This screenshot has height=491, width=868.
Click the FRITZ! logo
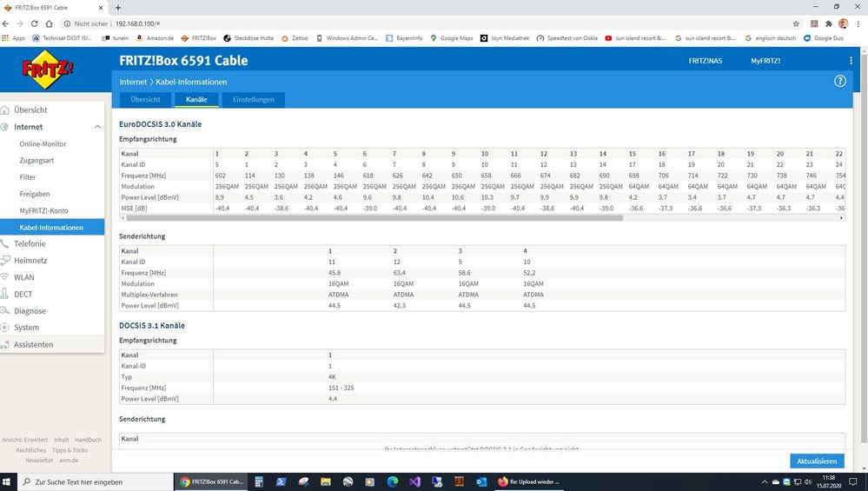[x=48, y=70]
